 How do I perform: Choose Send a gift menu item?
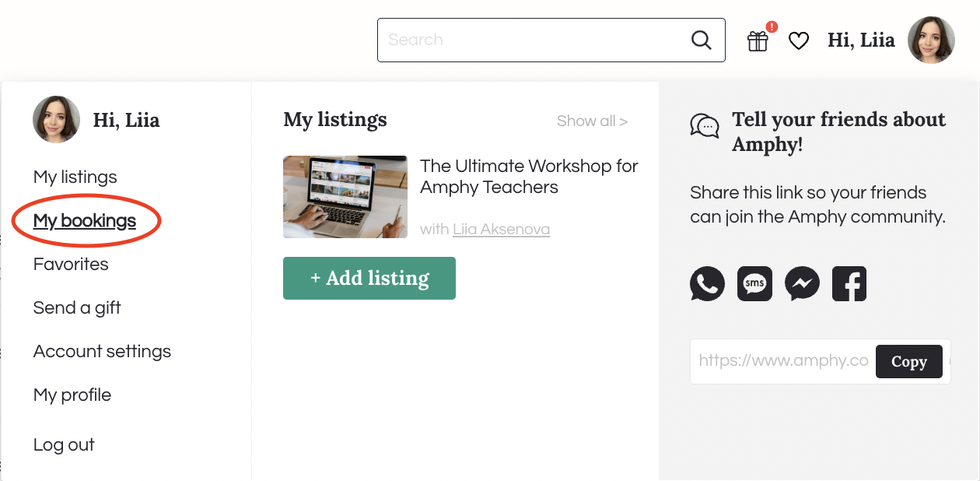(x=77, y=308)
